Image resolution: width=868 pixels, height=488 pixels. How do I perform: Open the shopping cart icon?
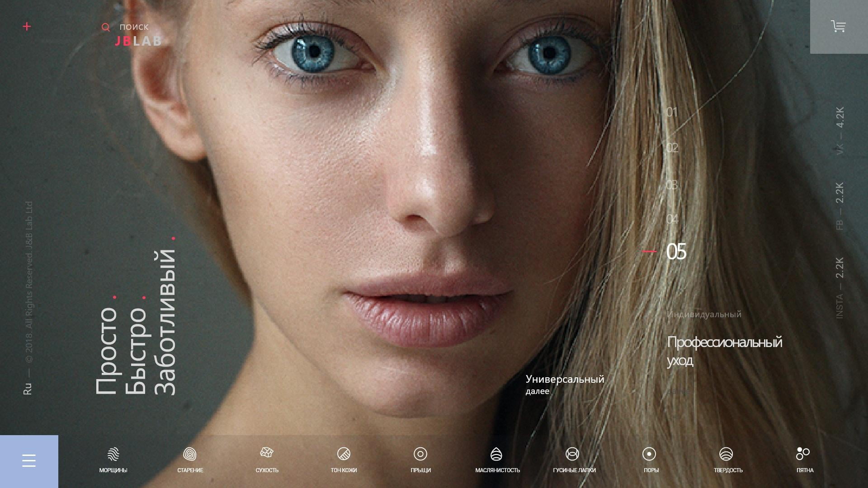(x=838, y=26)
